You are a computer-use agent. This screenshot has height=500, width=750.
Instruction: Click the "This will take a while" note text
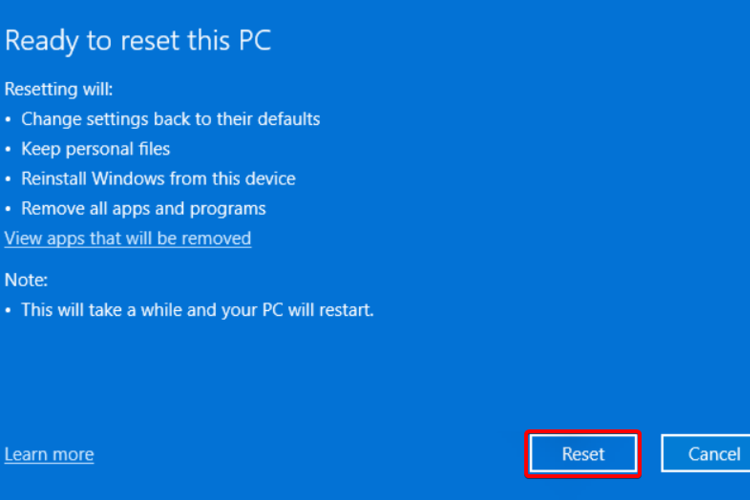[197, 310]
